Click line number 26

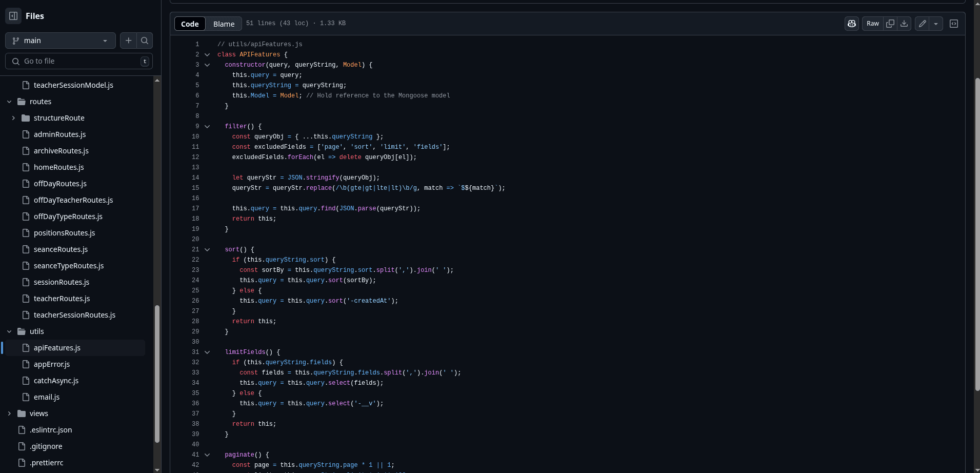click(195, 301)
